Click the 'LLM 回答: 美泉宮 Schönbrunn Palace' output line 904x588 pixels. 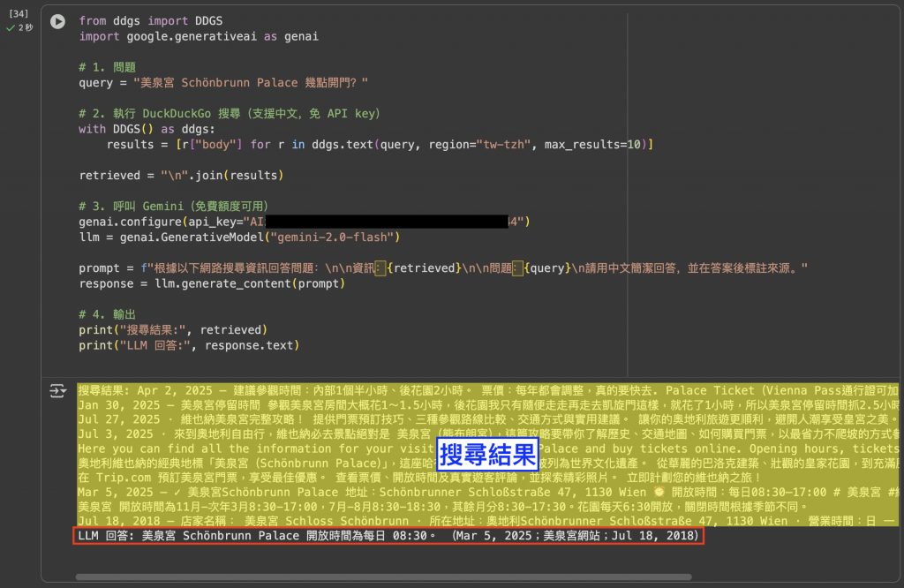coord(388,536)
